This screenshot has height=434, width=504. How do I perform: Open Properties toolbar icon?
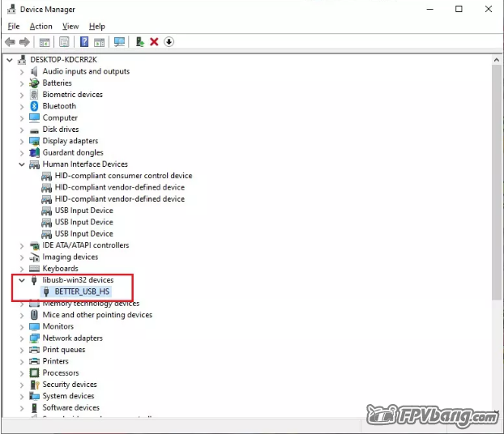pos(64,42)
